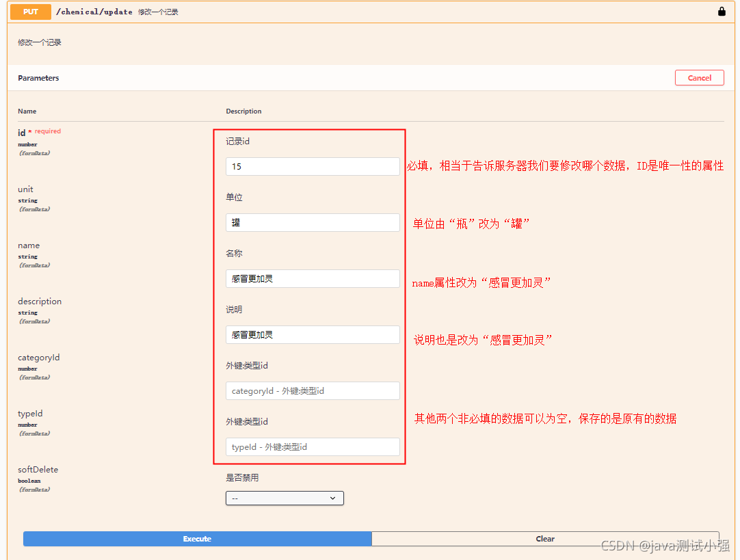
Task: Click the 'softDelete' parameter name
Action: (x=38, y=470)
